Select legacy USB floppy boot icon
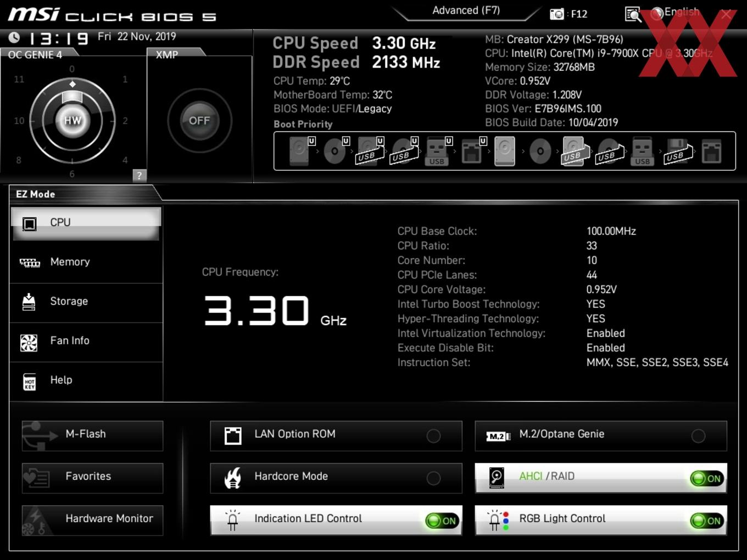 [x=678, y=151]
